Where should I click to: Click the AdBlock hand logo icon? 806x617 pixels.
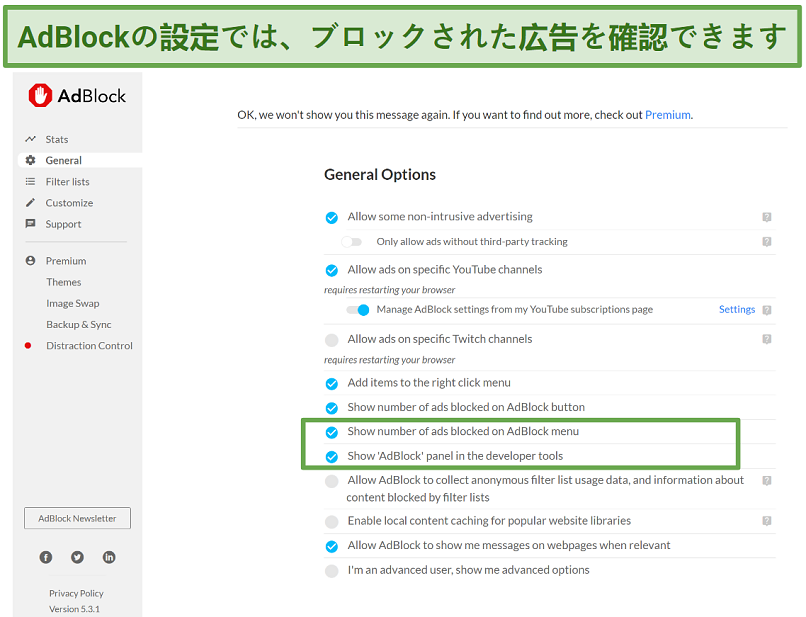pos(40,96)
